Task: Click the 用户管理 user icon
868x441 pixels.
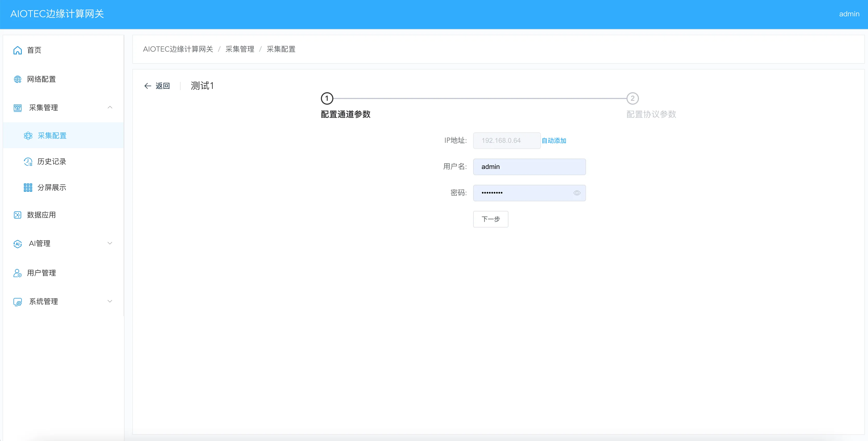Action: (x=18, y=273)
